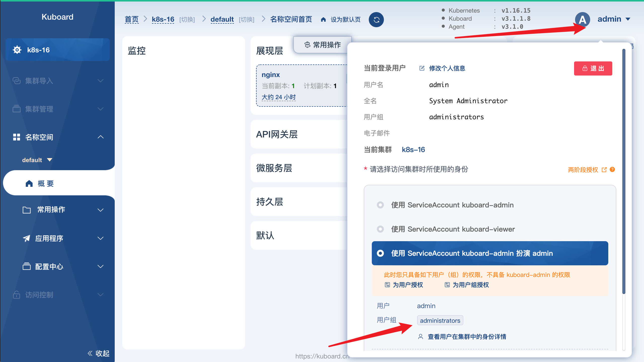644x362 pixels.
Task: Click the 配置中心 sidebar icon
Action: tap(27, 266)
